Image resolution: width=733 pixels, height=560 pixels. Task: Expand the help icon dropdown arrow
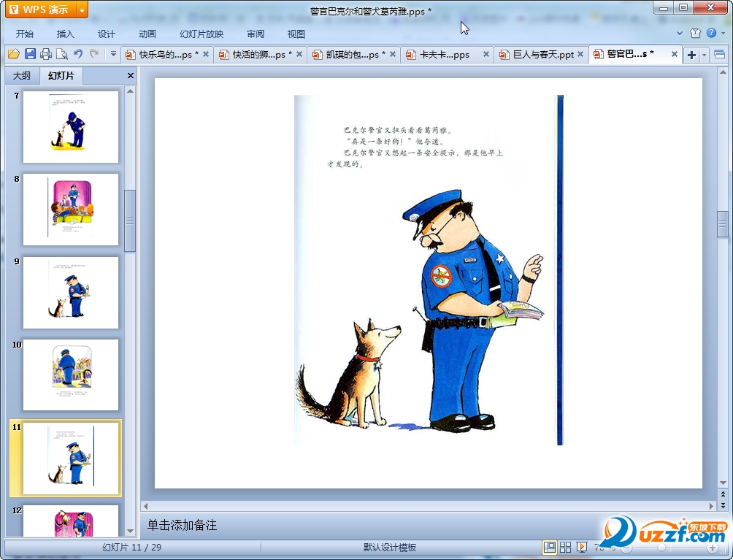(724, 33)
